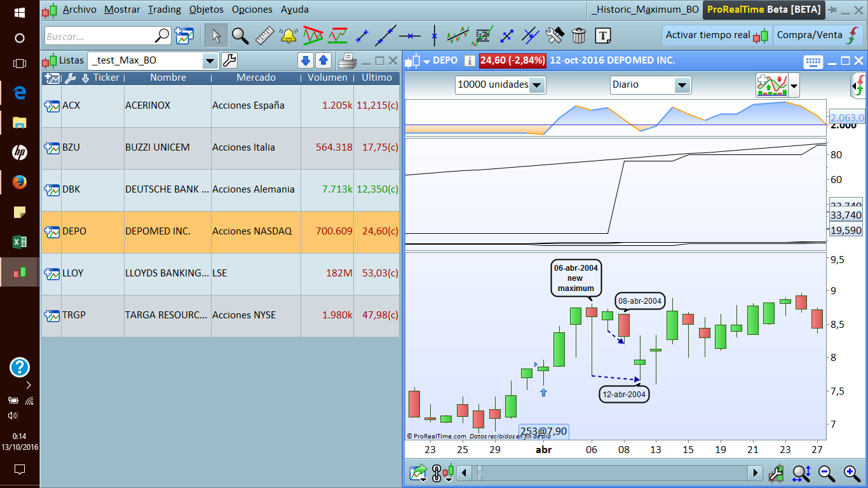Viewport: 868px width, 488px height.
Task: Click the trash bin delete icon
Action: click(x=578, y=36)
